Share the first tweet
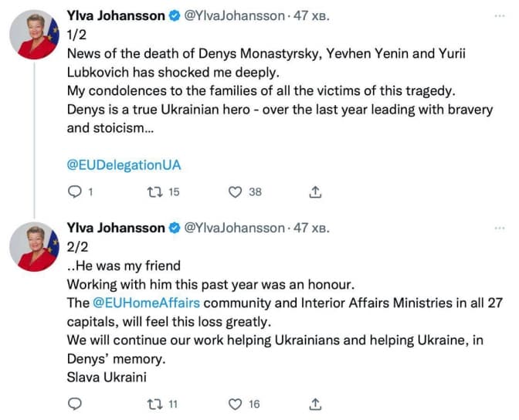Viewport: 519px width, 420px height. click(315, 191)
